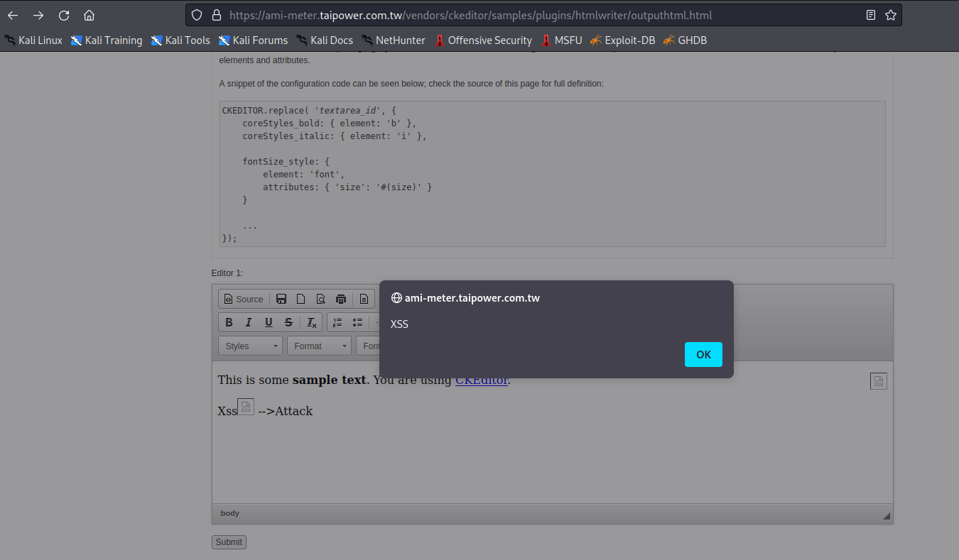Click the CKEDITOR.replace code line
The width and height of the screenshot is (959, 560).
click(309, 111)
